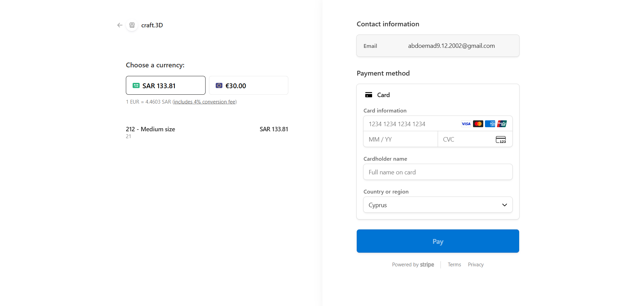Open the Country or region dropdown
This screenshot has width=644, height=306.
click(438, 205)
